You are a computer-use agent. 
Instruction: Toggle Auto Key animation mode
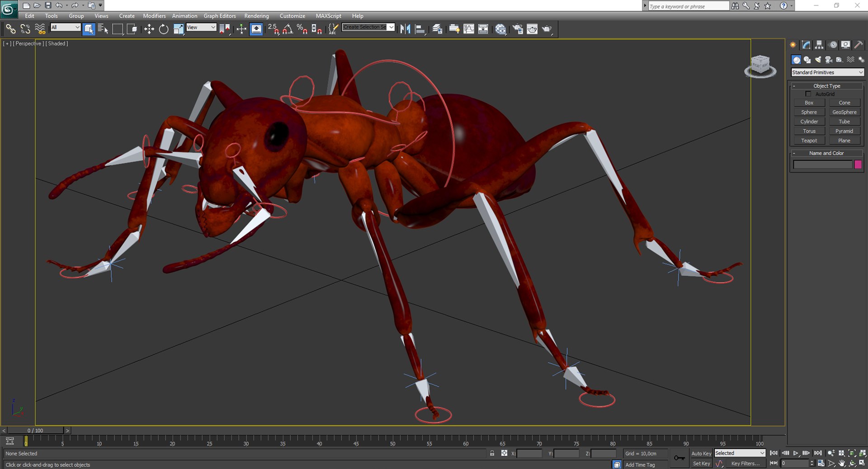pos(701,453)
